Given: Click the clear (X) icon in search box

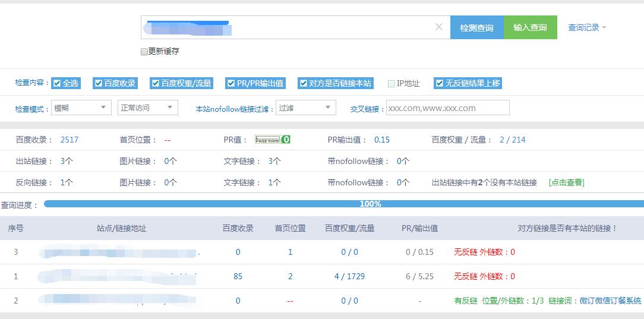Looking at the screenshot, I should point(439,27).
